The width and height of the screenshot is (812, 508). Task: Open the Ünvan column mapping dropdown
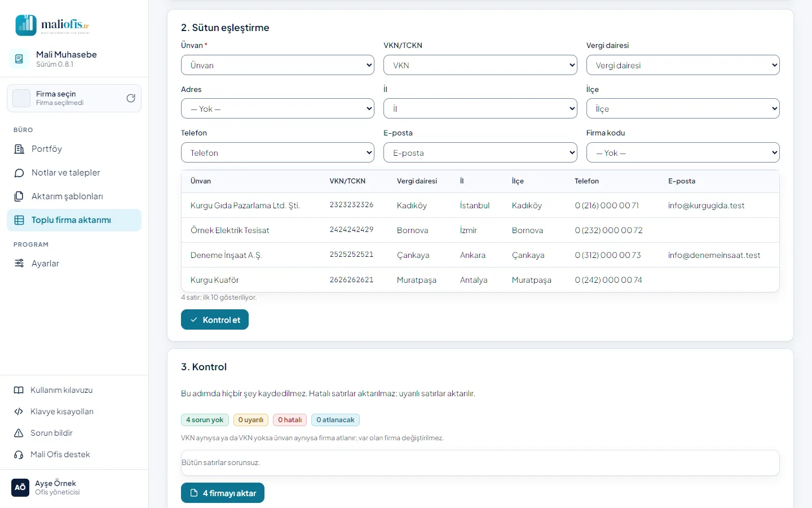pyautogui.click(x=277, y=65)
